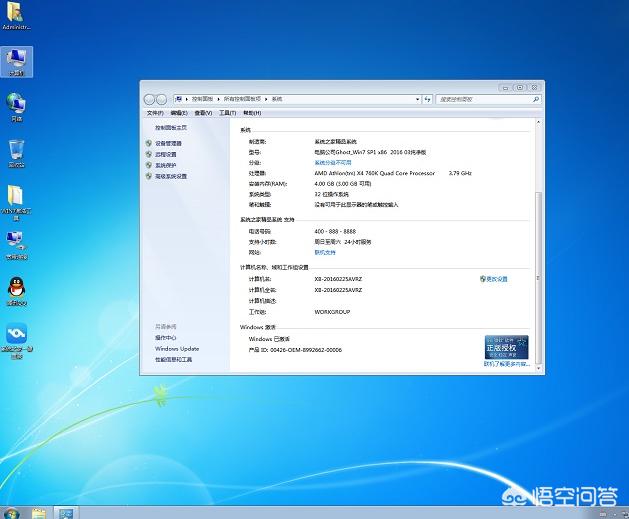Screen dimensions: 629x519
Task: Click the 控制面板 breadcrumb segment
Action: pyautogui.click(x=202, y=99)
